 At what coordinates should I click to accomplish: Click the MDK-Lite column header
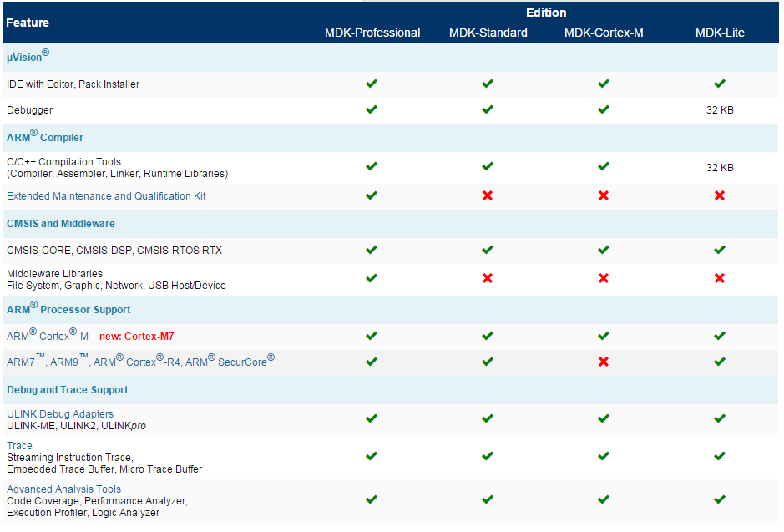720,33
